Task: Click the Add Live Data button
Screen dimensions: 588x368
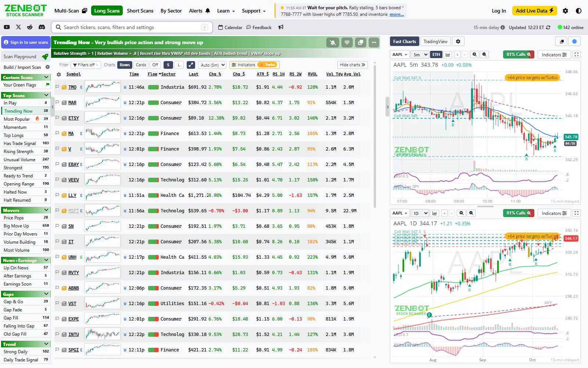Action: 534,11
